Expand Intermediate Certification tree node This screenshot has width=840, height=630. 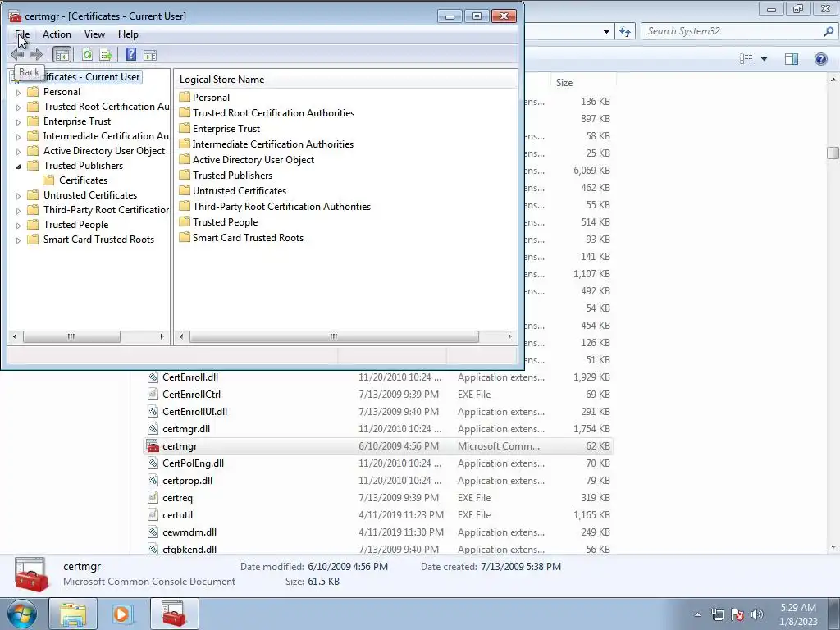18,137
